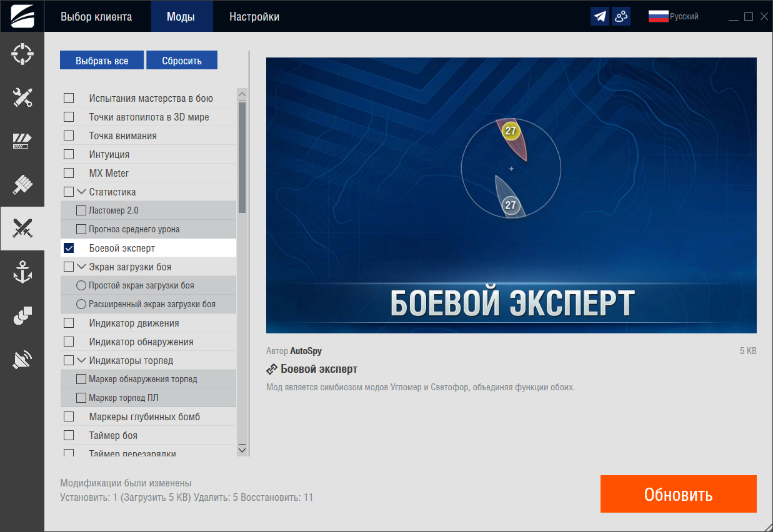Click the ModStation logo icon
Image resolution: width=773 pixels, height=532 pixels.
(x=22, y=16)
